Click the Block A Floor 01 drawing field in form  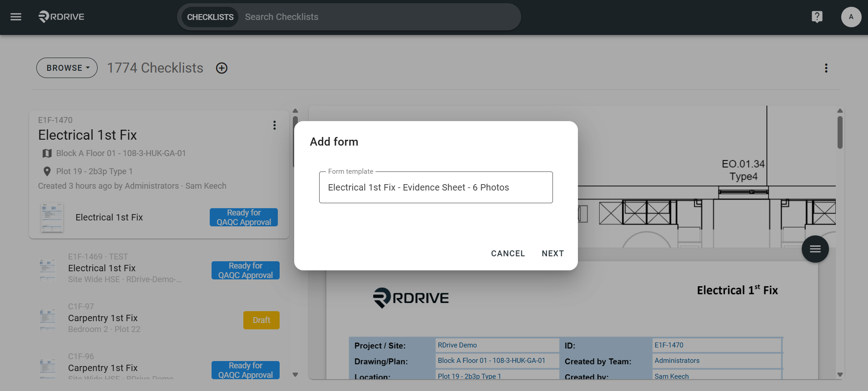pyautogui.click(x=497, y=361)
